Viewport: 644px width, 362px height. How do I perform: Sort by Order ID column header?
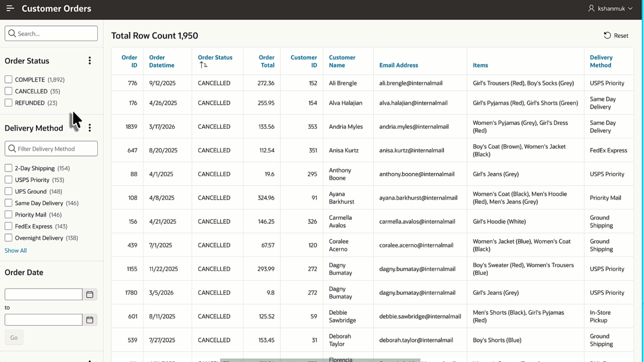point(129,61)
